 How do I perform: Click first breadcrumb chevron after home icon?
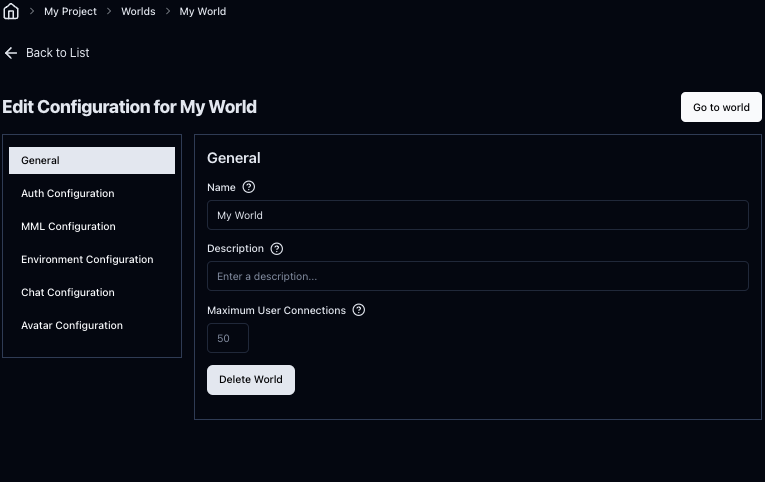click(x=32, y=12)
